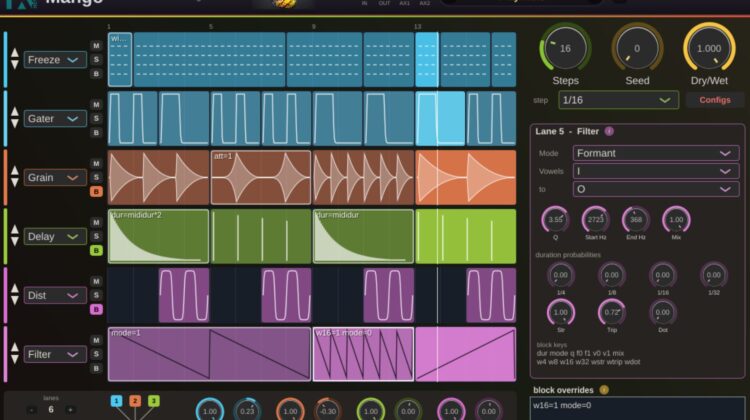Solo the Freeze lane

tap(96, 59)
